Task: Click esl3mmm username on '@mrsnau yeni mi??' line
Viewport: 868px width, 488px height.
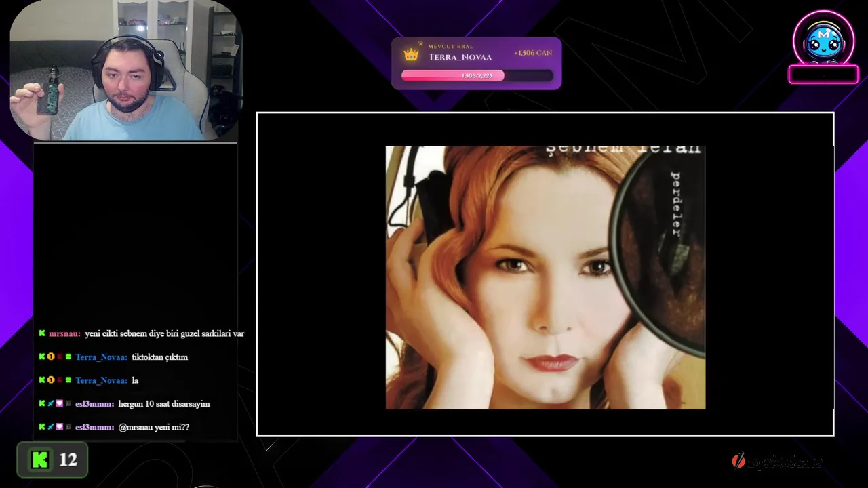Action: point(94,428)
